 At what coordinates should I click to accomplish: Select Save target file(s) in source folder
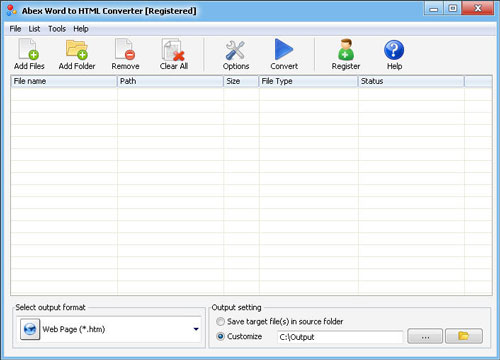220,322
